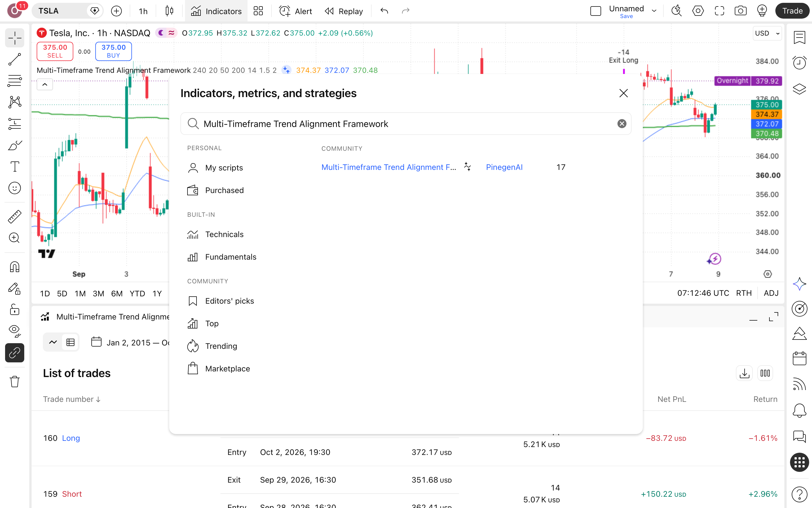Click the Trade button
Screen dimensions: 812x508
(x=792, y=11)
